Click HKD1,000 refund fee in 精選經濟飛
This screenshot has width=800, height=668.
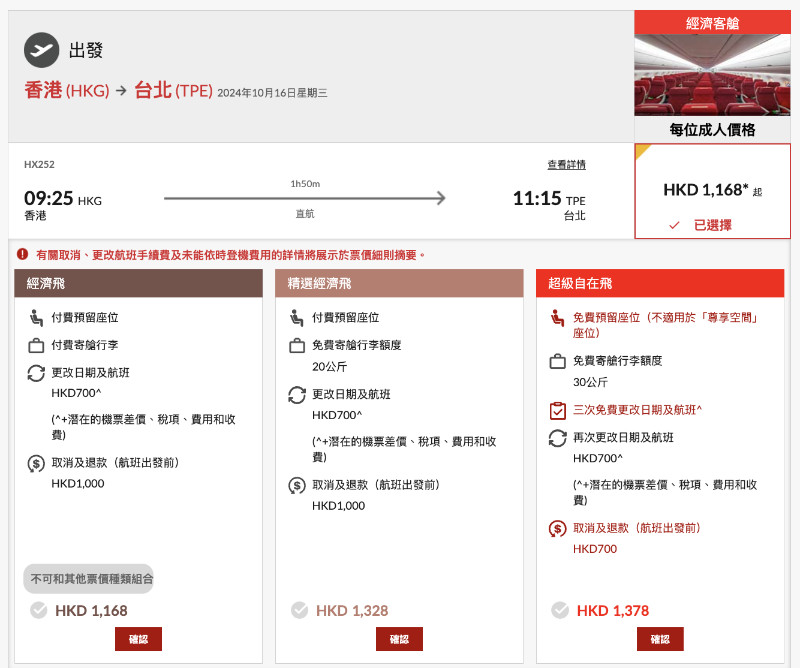[338, 506]
